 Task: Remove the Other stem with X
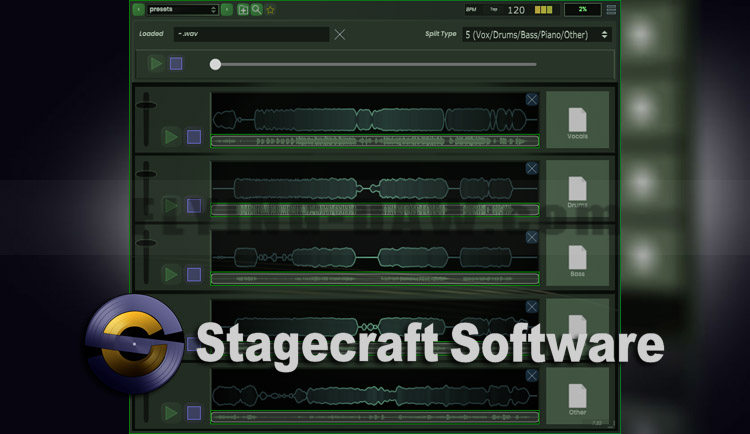click(x=531, y=375)
